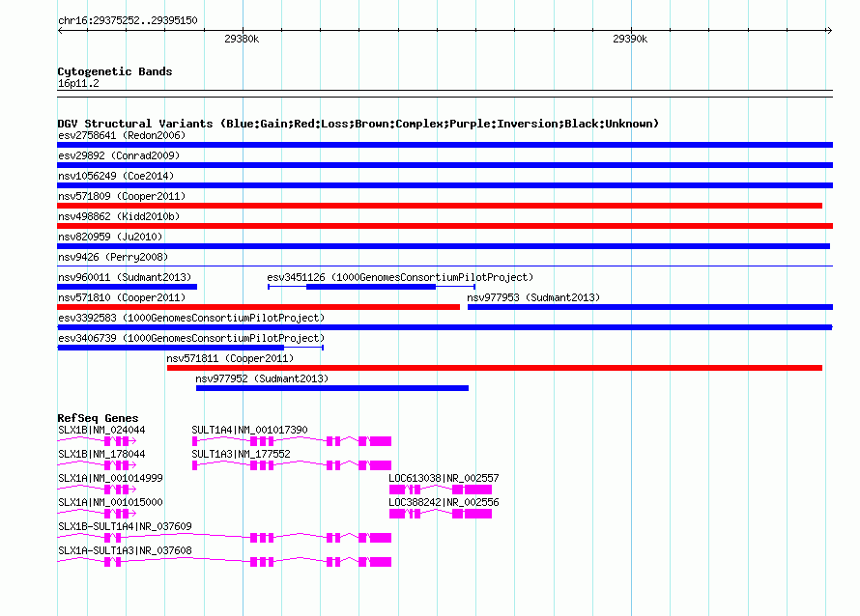Select the SLX1A-SULT1A3 NR_037608 transcript glyph
This screenshot has height=616, width=860.
pyautogui.click(x=224, y=562)
